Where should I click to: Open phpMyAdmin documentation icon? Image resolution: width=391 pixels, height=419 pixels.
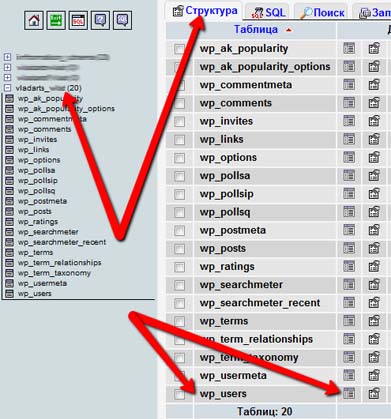click(100, 20)
